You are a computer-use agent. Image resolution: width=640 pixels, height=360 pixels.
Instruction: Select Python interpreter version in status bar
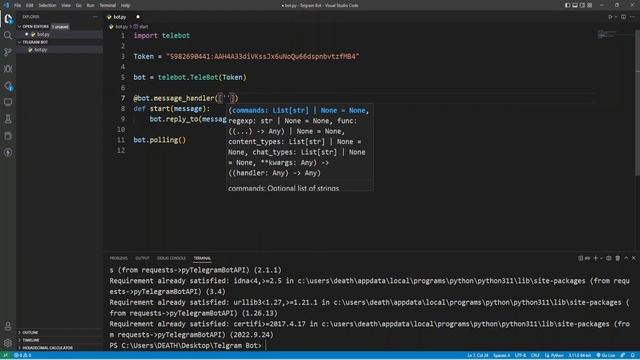point(580,356)
